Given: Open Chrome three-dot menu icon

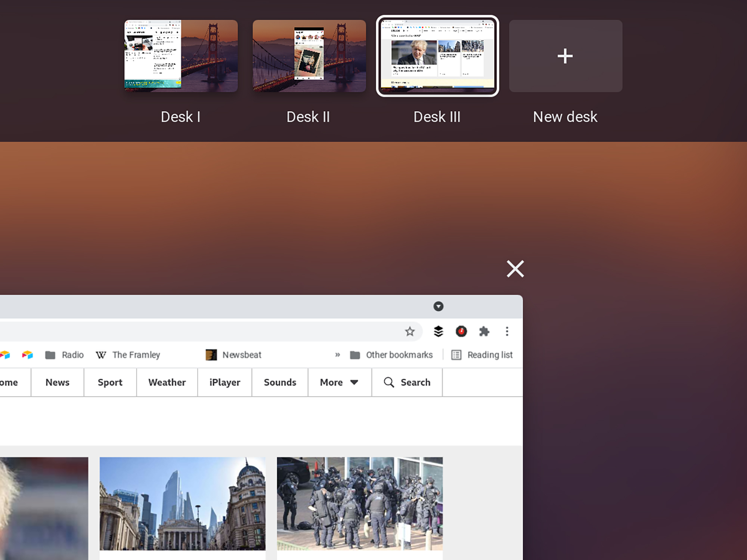Looking at the screenshot, I should [x=507, y=331].
